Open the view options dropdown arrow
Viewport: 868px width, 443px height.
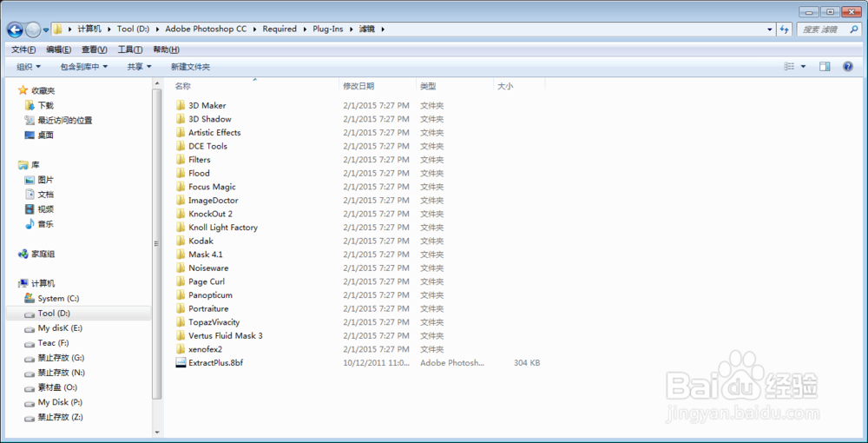pyautogui.click(x=803, y=66)
